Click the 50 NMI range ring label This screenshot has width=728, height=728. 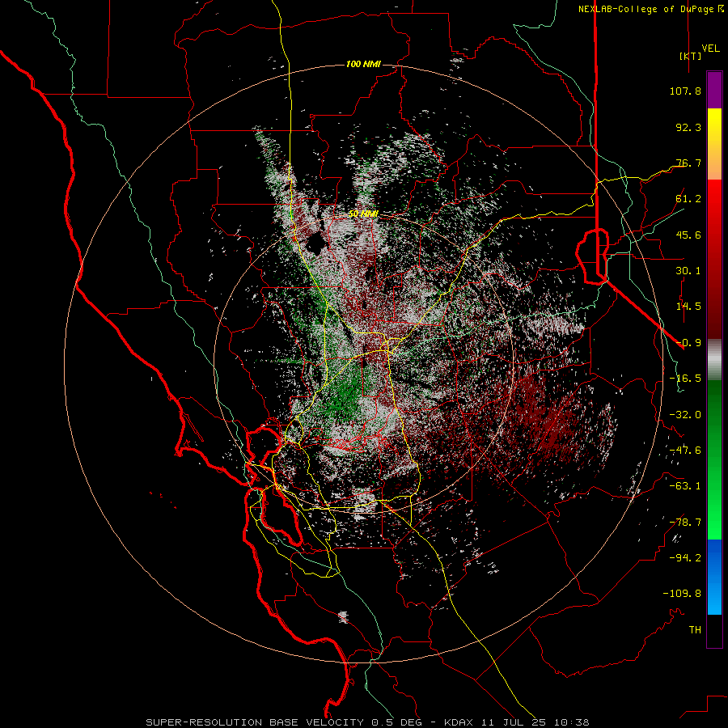(x=363, y=214)
